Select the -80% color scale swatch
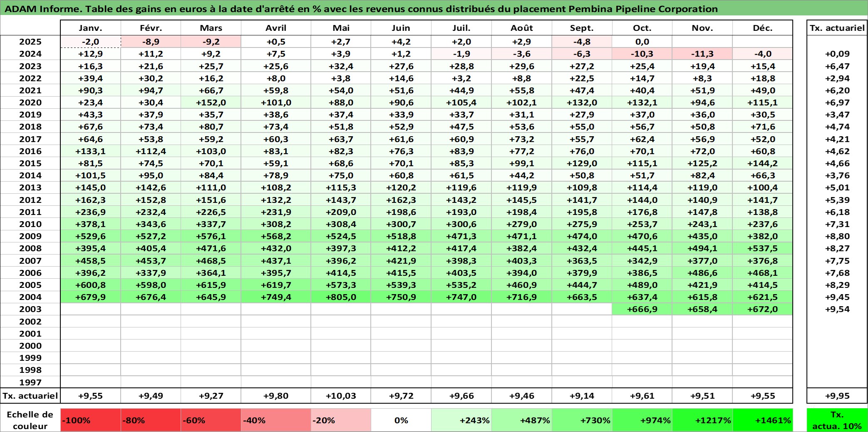868x432 pixels. (x=151, y=420)
